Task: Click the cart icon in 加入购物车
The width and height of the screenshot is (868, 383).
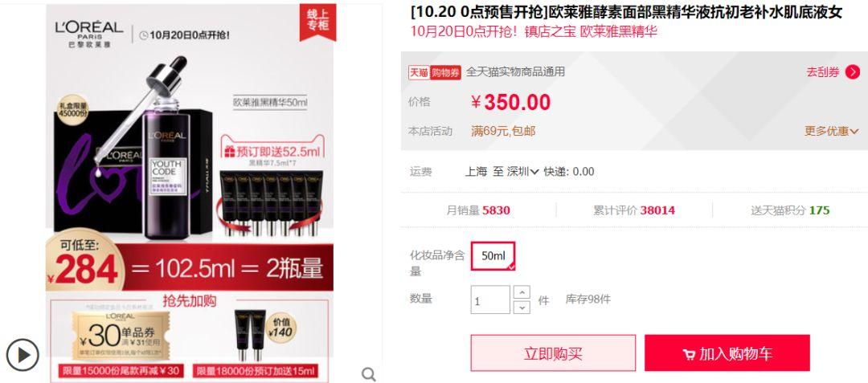Action: click(689, 354)
